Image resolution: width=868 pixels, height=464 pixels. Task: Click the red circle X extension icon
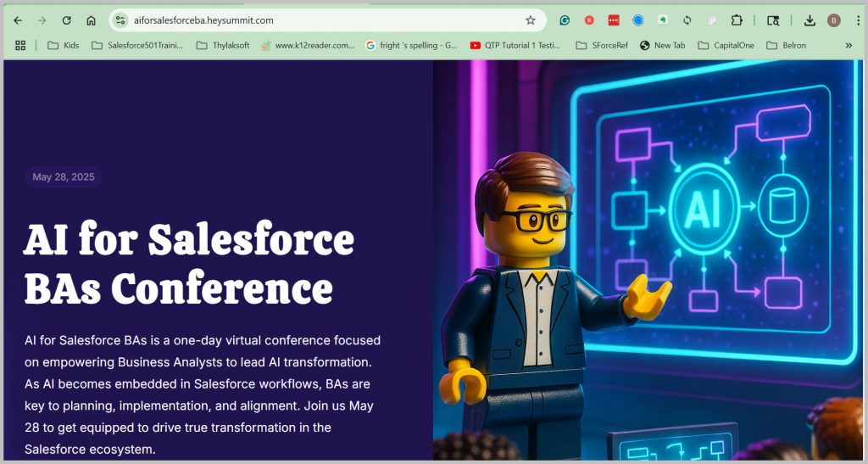pyautogui.click(x=589, y=20)
